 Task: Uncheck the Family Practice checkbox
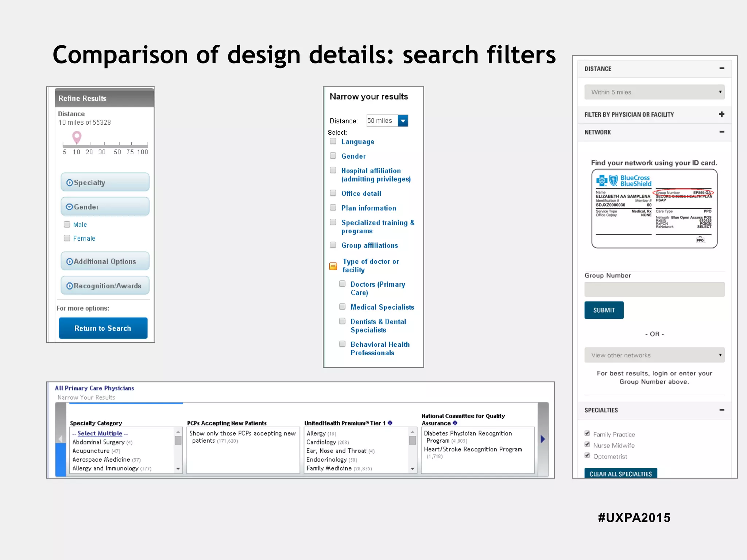(x=587, y=433)
